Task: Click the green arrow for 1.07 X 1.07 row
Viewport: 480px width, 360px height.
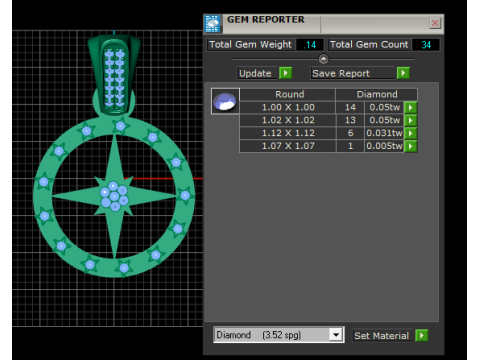Action: (411, 146)
